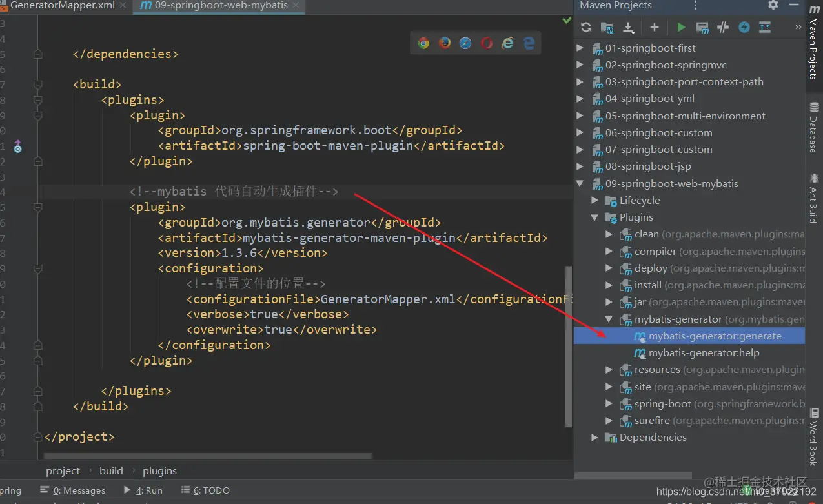This screenshot has width=823, height=504.
Task: Select the mybatis-generator:generate goal
Action: pos(689,336)
